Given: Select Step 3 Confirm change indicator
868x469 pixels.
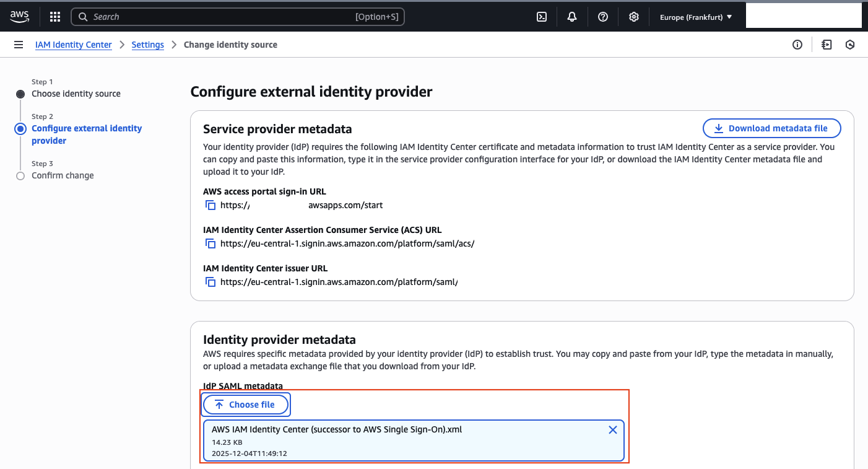Looking at the screenshot, I should point(20,175).
